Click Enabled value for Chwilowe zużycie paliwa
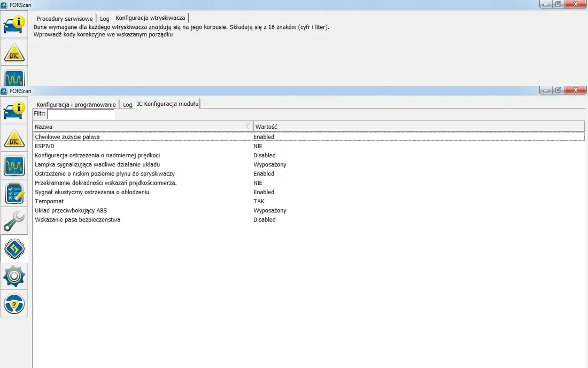The width and height of the screenshot is (588, 368). (264, 137)
